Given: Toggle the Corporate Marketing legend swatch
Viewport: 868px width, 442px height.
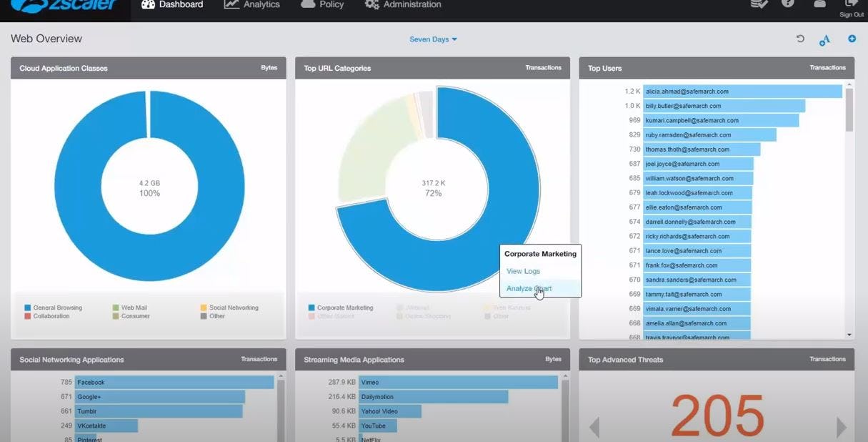Looking at the screenshot, I should [311, 308].
